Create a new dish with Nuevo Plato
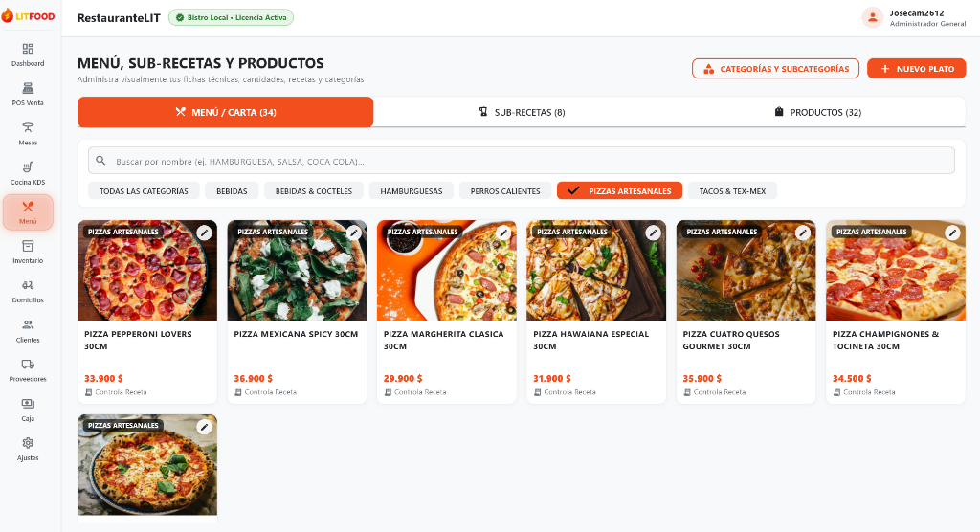980x532 pixels. [916, 69]
